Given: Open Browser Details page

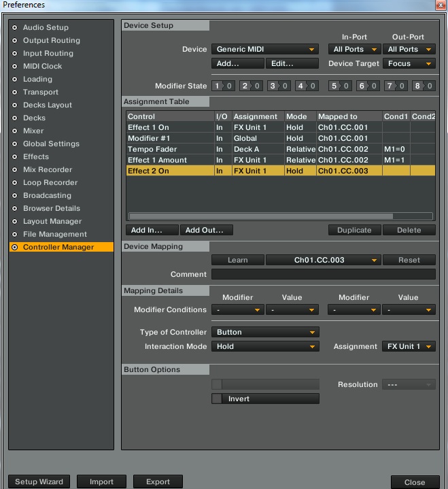Looking at the screenshot, I should pyautogui.click(x=52, y=209).
